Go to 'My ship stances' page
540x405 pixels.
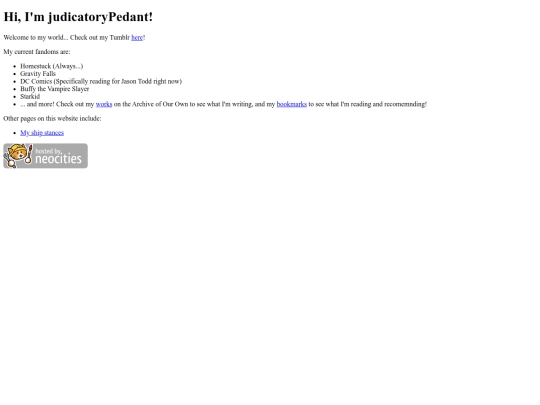tap(42, 133)
